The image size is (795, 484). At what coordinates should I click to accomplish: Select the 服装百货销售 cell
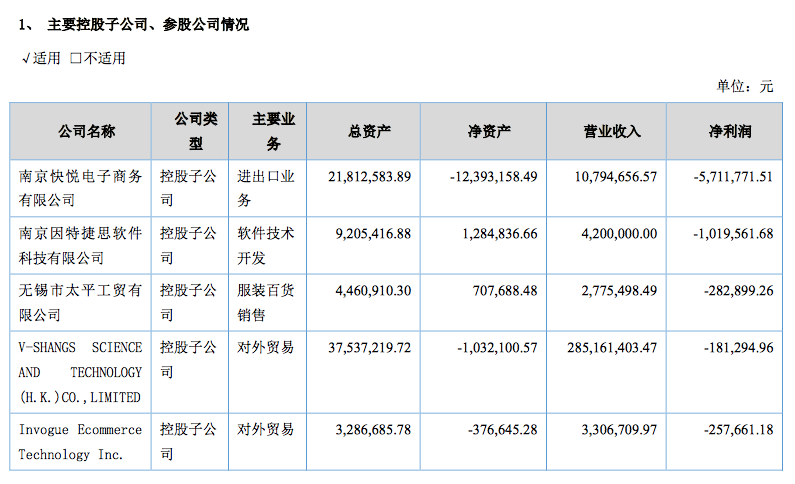click(x=266, y=303)
